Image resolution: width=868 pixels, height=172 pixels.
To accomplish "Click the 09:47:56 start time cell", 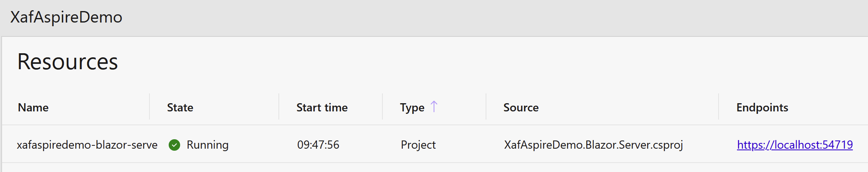I will click(x=318, y=145).
